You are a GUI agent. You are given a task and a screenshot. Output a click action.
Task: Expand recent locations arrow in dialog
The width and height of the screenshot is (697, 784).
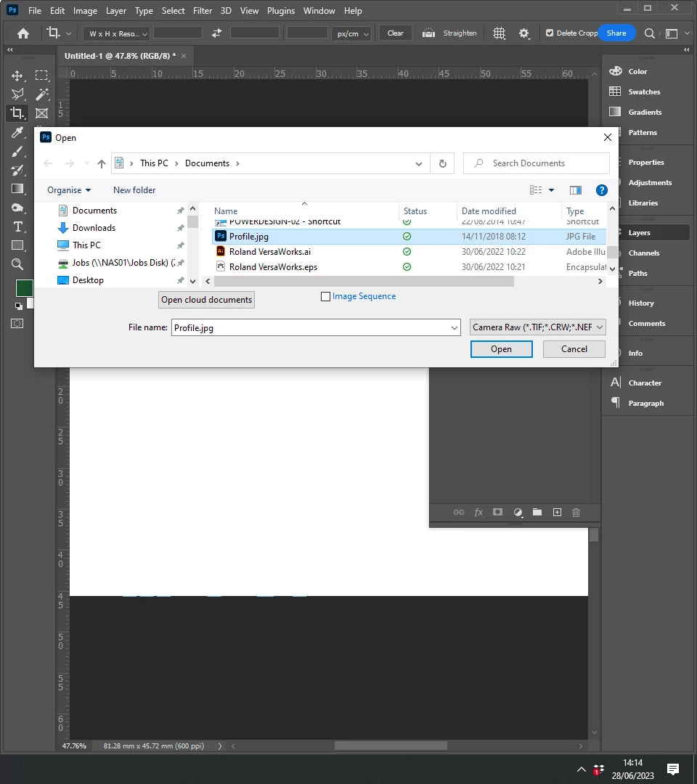click(x=86, y=163)
